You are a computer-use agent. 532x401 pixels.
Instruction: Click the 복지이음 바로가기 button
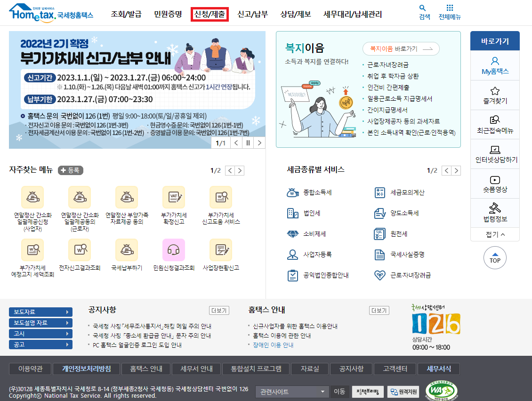click(x=401, y=49)
